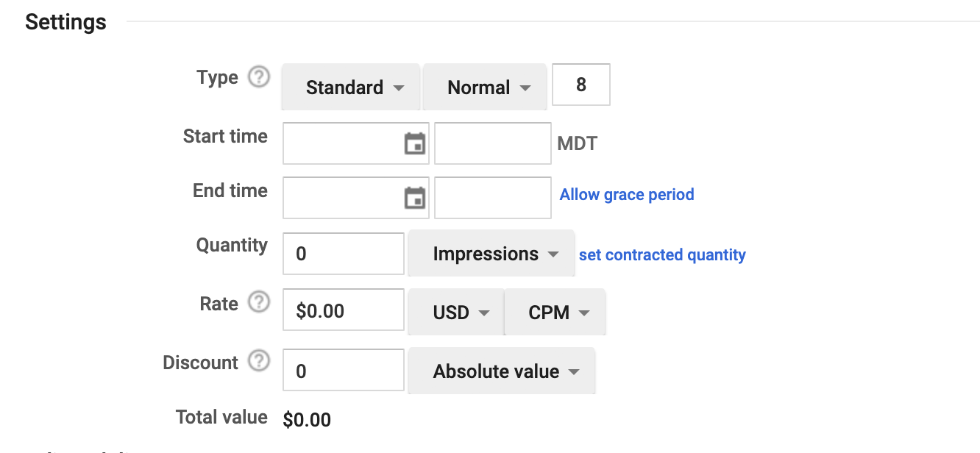This screenshot has height=453, width=980.
Task: Open the Standard line item type dropdown
Action: (x=351, y=87)
